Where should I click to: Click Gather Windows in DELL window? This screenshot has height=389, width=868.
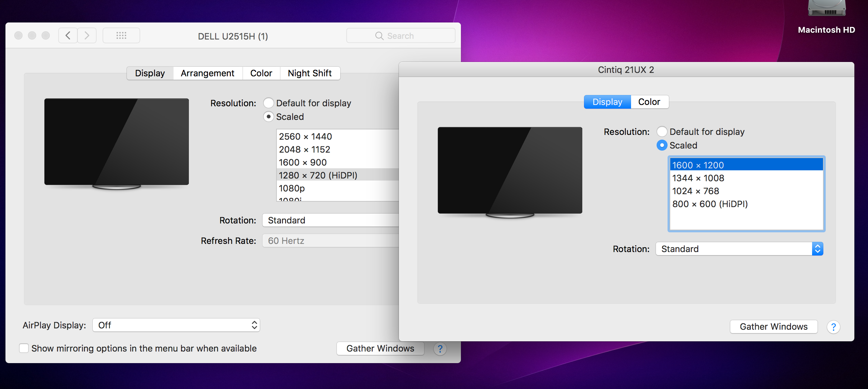(x=380, y=348)
